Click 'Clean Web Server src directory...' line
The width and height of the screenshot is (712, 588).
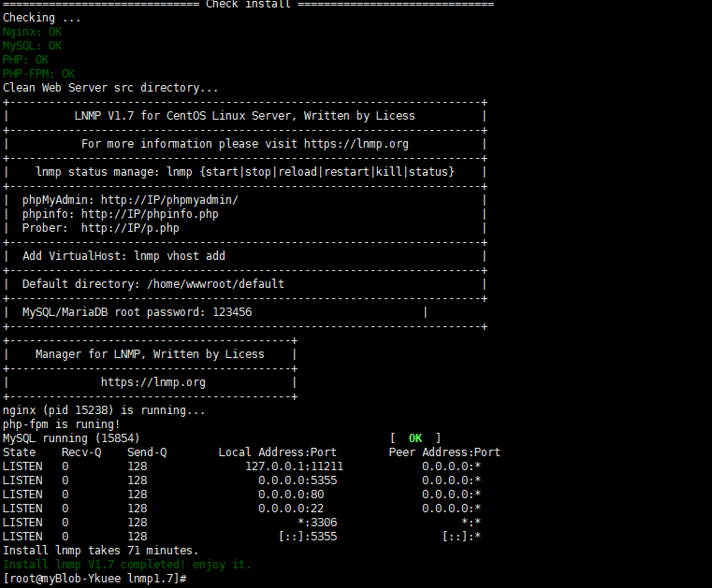coord(110,88)
